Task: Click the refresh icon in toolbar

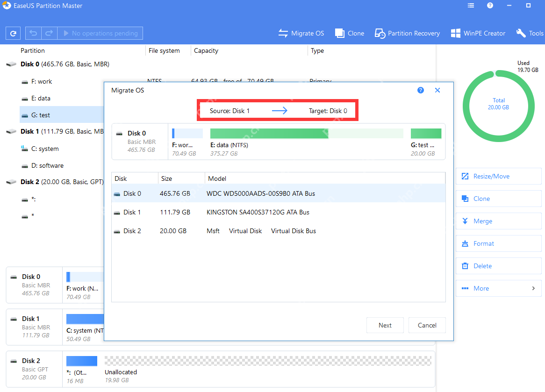Action: click(13, 33)
